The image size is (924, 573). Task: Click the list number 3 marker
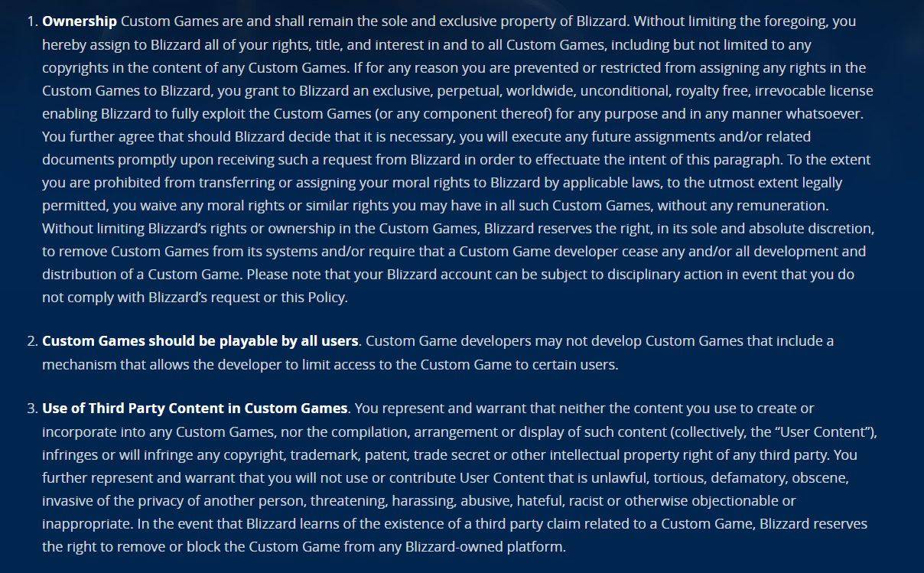coord(31,409)
